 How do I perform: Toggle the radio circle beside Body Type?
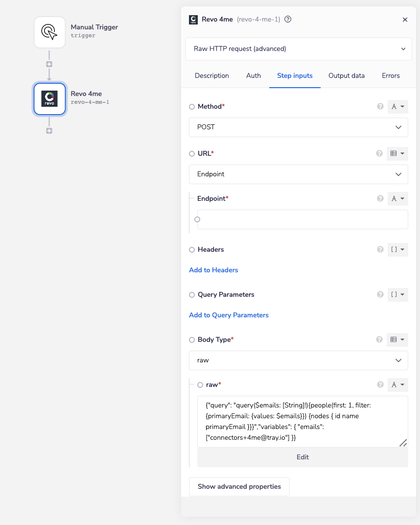pos(192,340)
